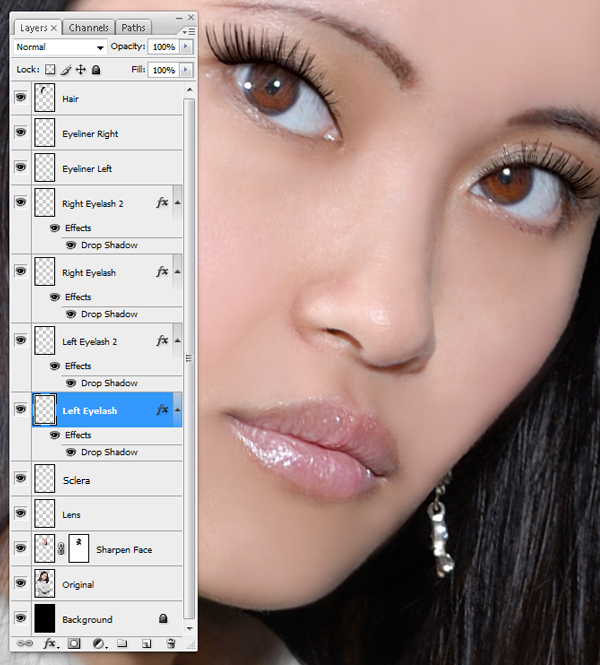Toggle Sharpen Face layer visibility
Image resolution: width=600 pixels, height=665 pixels.
pyautogui.click(x=20, y=548)
